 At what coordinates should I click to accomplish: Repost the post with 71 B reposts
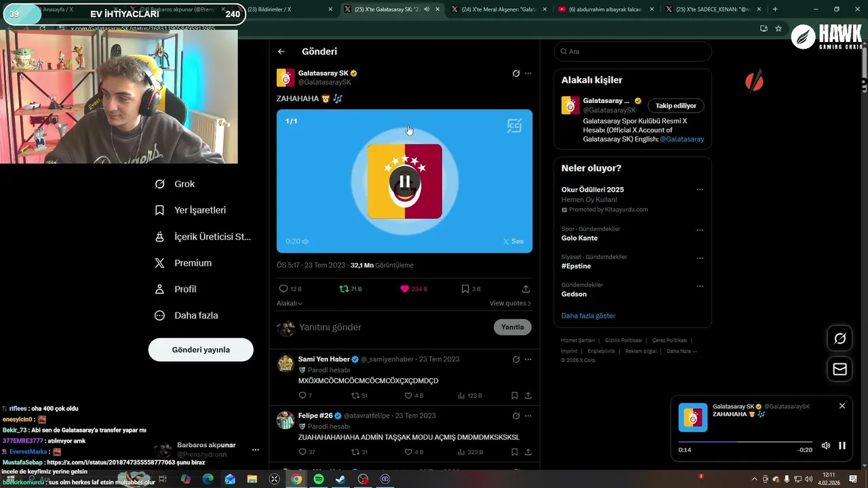pos(351,289)
